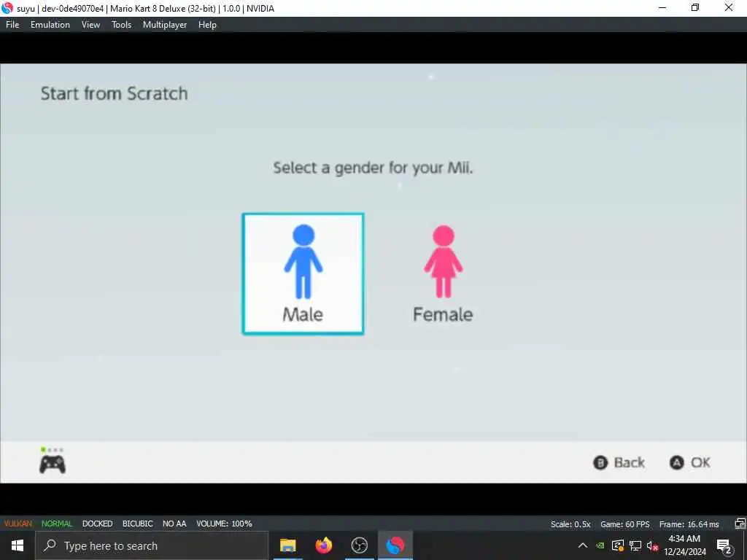This screenshot has height=560, width=747.
Task: Open the Emulation menu
Action: coord(50,25)
